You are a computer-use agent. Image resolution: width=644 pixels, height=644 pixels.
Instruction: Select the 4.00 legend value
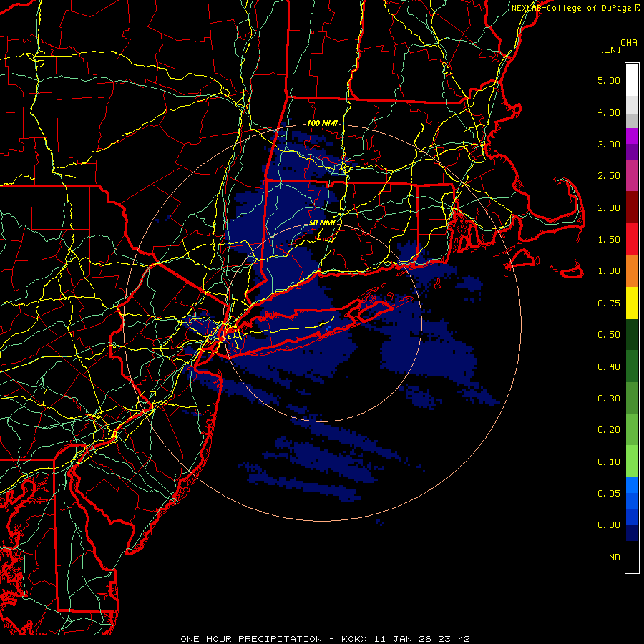point(609,112)
